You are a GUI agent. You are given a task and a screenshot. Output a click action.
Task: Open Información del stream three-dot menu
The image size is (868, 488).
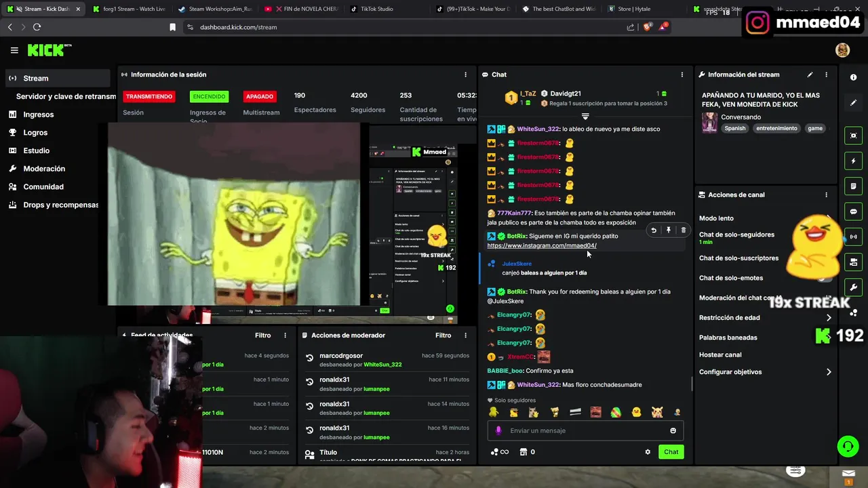pyautogui.click(x=826, y=75)
